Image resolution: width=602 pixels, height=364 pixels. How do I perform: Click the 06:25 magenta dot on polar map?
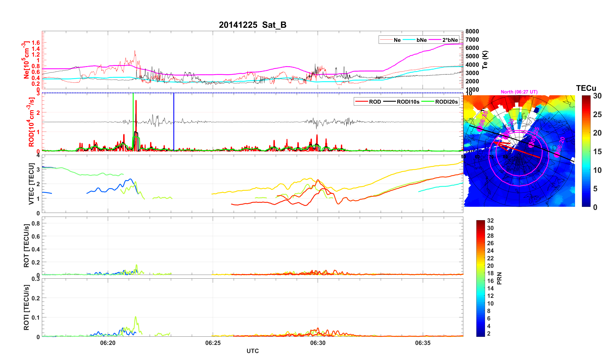click(531, 145)
